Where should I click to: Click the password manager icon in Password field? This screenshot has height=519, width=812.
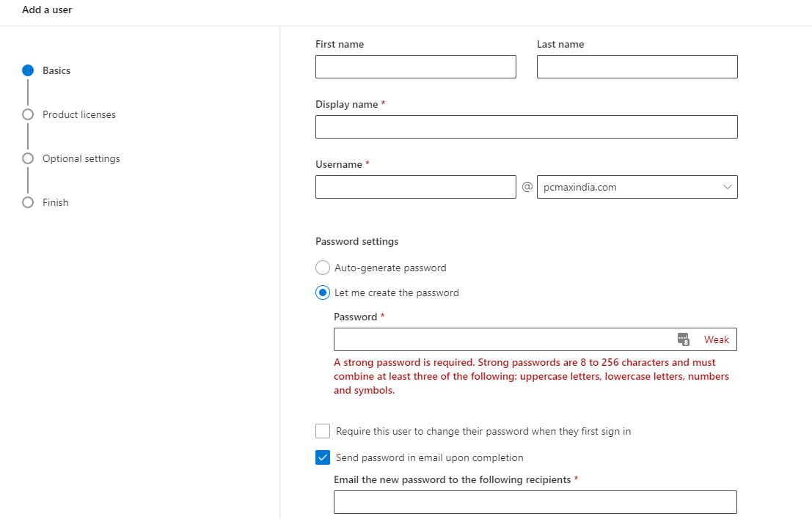coord(683,339)
